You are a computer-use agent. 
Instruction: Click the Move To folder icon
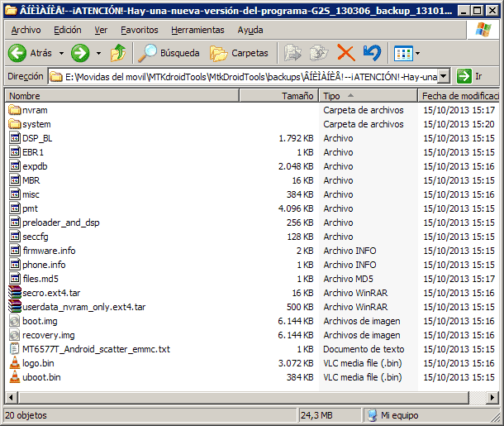pos(292,53)
